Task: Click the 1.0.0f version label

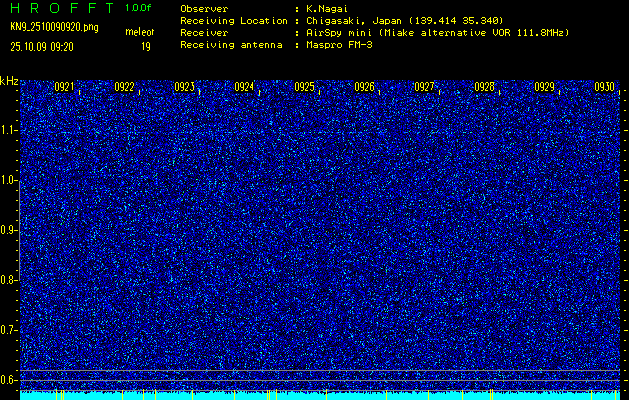Action: point(139,7)
